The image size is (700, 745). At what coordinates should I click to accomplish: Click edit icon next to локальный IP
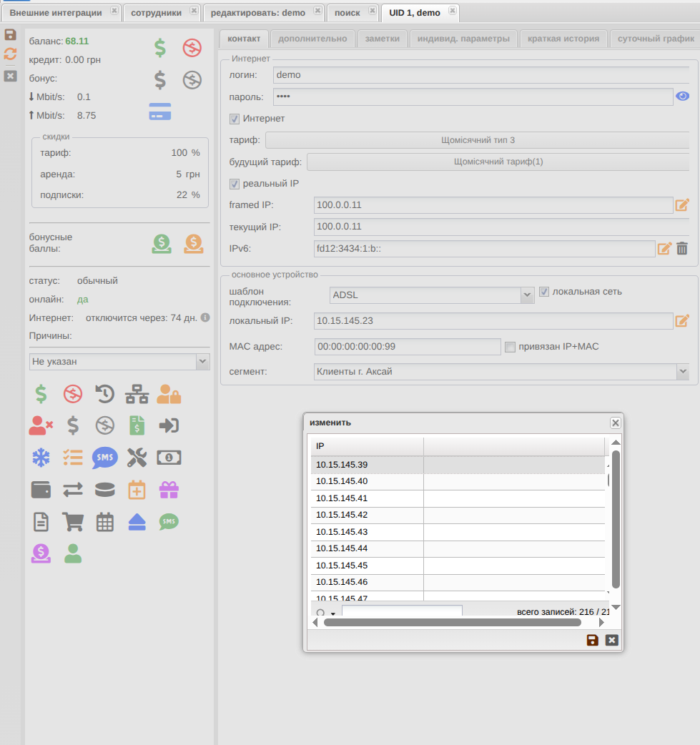tap(682, 321)
